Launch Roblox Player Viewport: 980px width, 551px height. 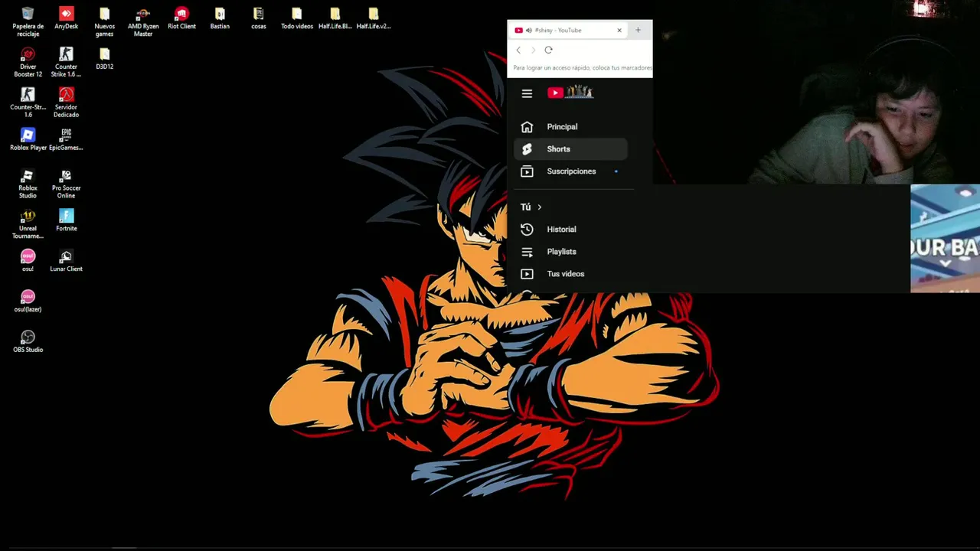click(x=28, y=139)
